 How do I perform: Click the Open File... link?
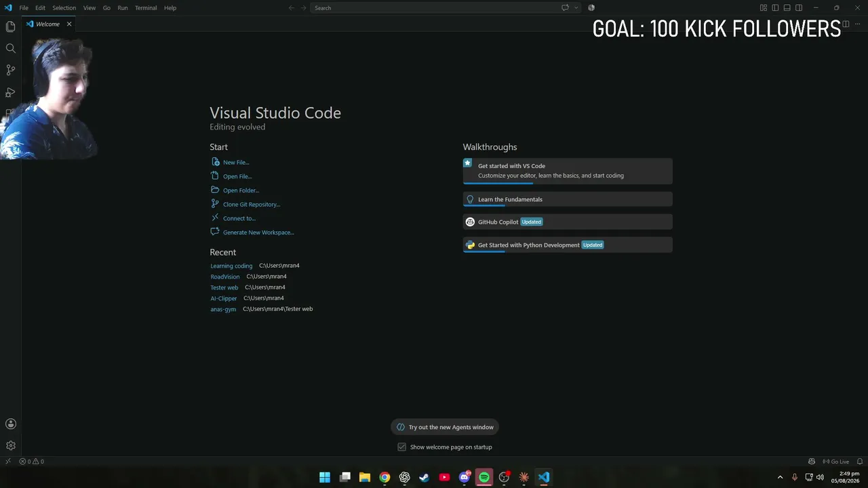pos(237,176)
